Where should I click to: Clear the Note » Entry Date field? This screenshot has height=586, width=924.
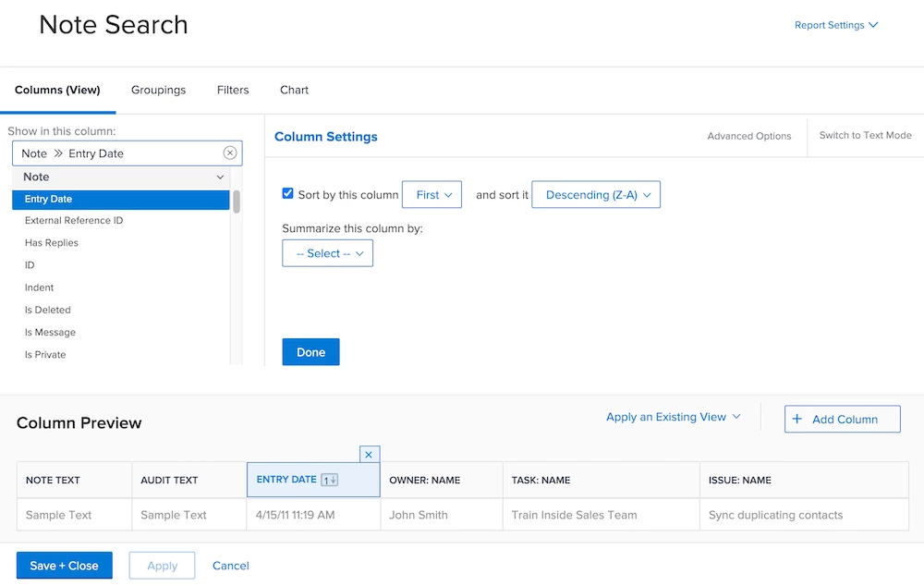230,153
